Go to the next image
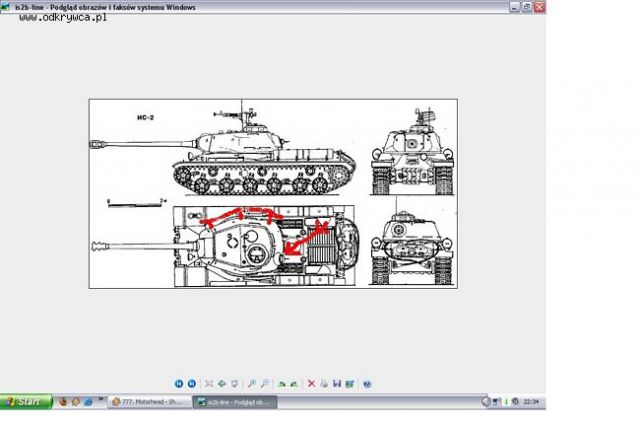 (191, 383)
